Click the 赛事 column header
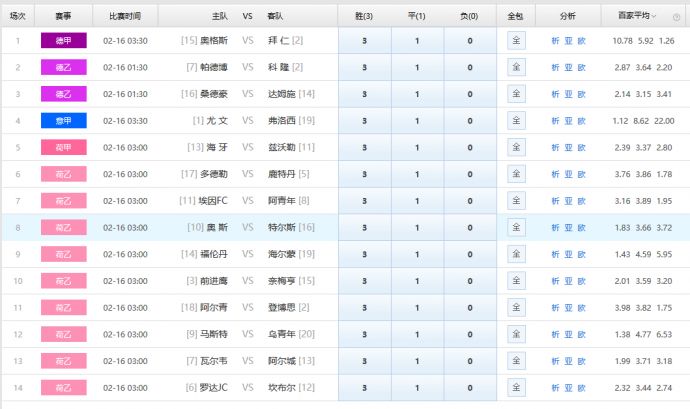The height and width of the screenshot is (409, 690). (x=63, y=16)
